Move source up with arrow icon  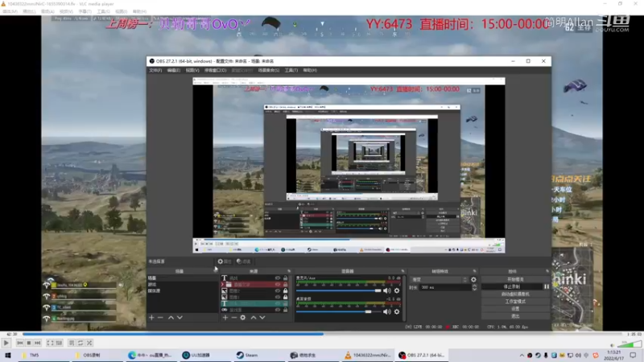254,318
